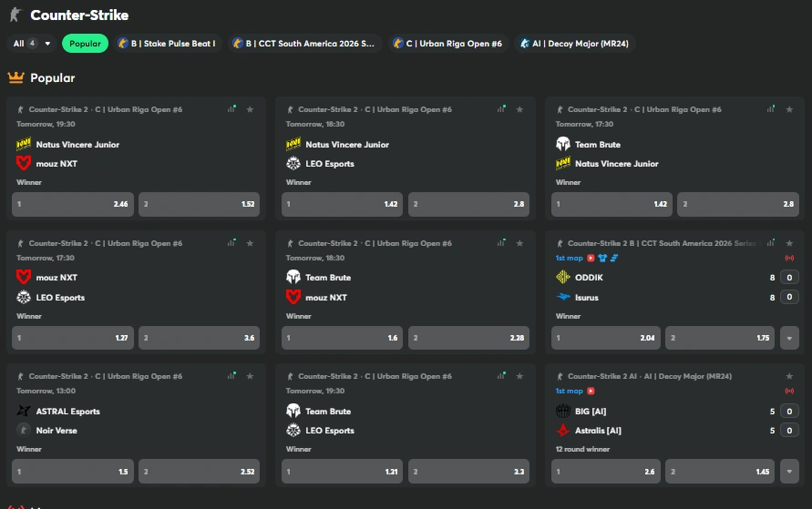Open the ASTRAL Esports team name
Screen dimensions: 812x509
67,412
